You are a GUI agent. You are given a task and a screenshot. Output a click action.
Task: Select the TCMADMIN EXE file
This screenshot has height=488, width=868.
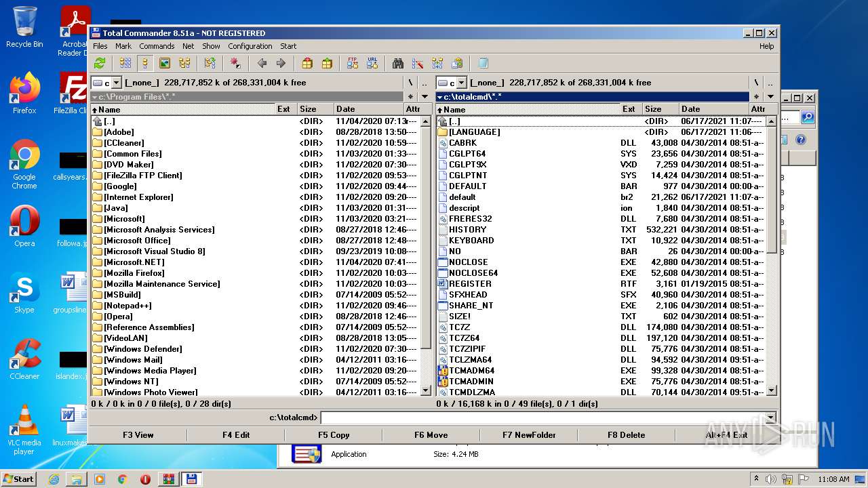click(x=601, y=382)
